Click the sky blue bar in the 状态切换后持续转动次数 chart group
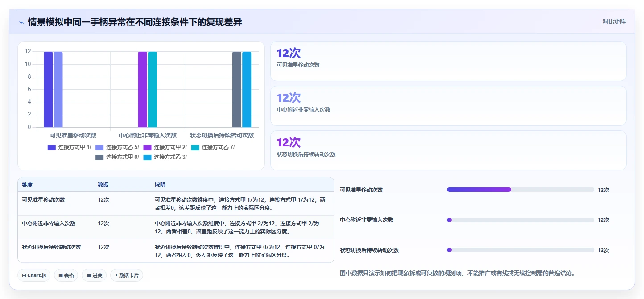Image resolution: width=644 pixels, height=299 pixels. point(247,89)
